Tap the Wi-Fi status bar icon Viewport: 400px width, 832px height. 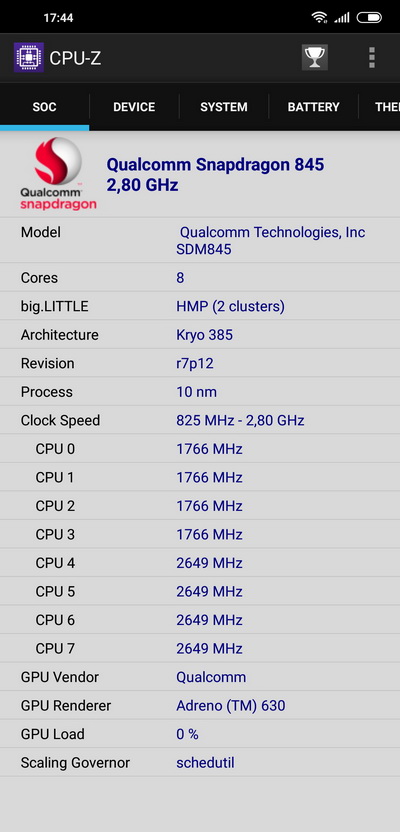tap(319, 18)
